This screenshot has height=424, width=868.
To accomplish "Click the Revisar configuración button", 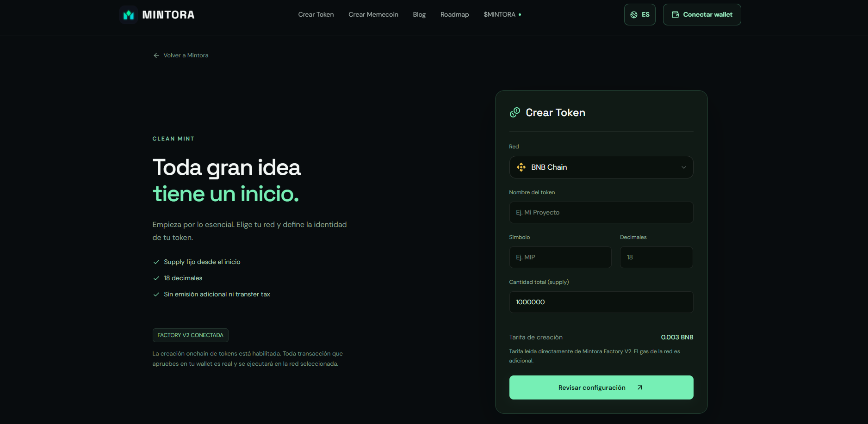I will (x=601, y=387).
